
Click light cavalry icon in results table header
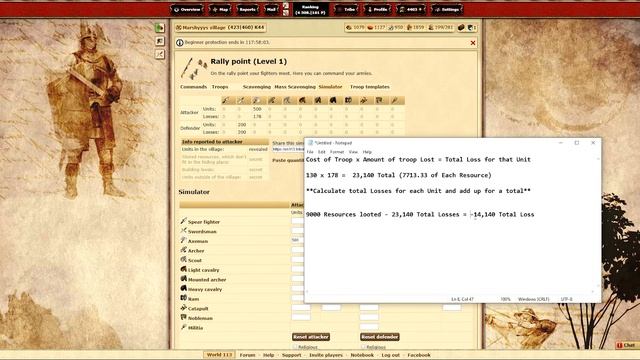coord(302,100)
